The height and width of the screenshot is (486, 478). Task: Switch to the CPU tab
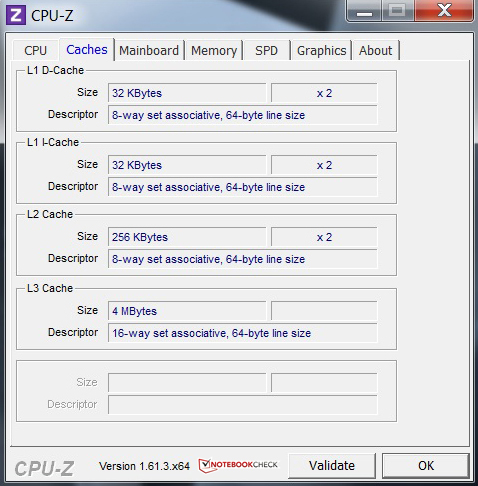tap(35, 51)
